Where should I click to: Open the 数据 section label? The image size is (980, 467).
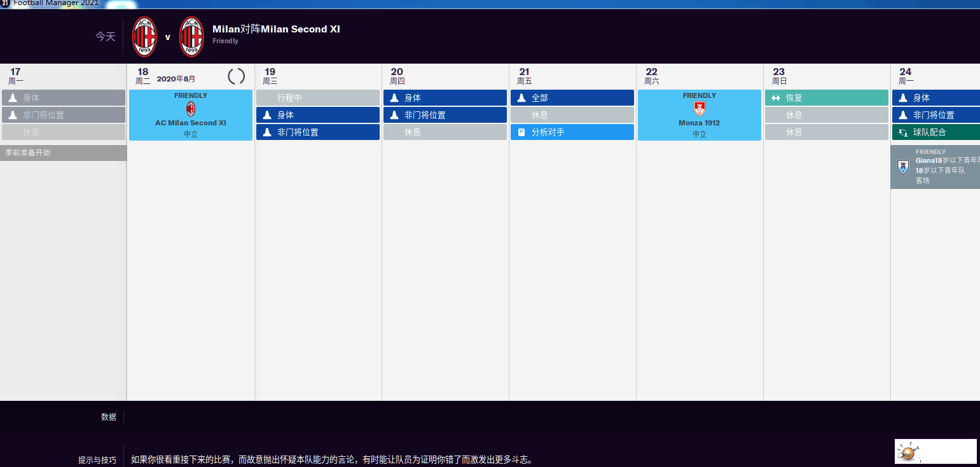click(x=109, y=417)
